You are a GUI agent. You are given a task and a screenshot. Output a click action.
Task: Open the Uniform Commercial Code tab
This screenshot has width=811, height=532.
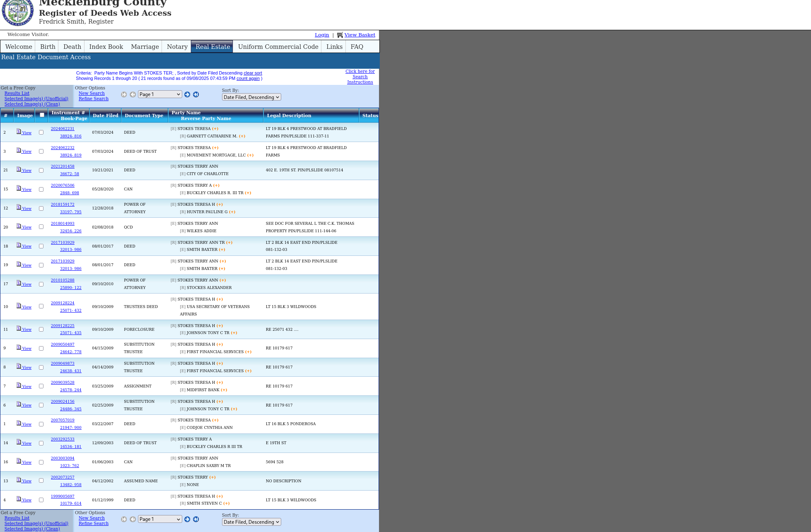(x=278, y=47)
